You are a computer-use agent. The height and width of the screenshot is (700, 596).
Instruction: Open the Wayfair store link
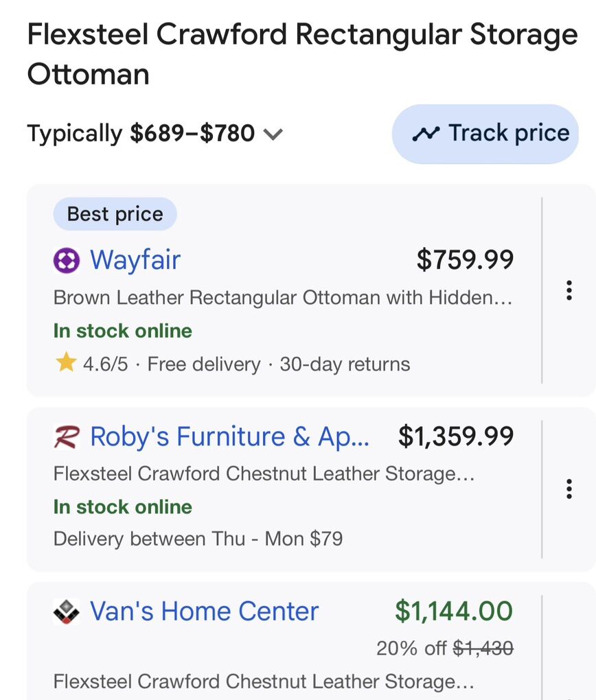135,261
